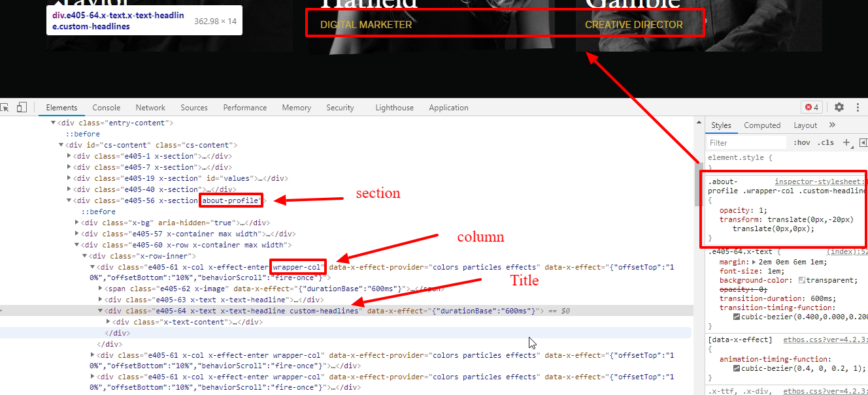Open cubic-bezier editor in .e405-64.x-text rule
Viewport: 868px width, 395px height.
pyautogui.click(x=737, y=317)
